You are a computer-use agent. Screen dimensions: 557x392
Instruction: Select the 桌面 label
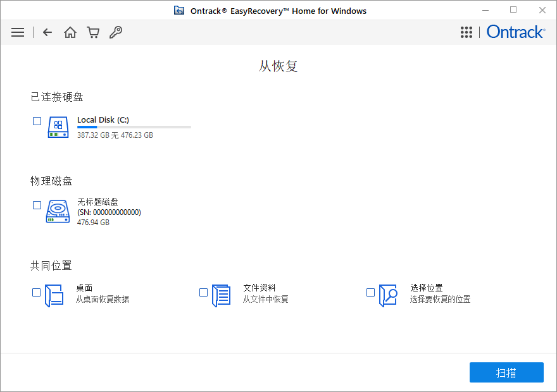click(84, 288)
